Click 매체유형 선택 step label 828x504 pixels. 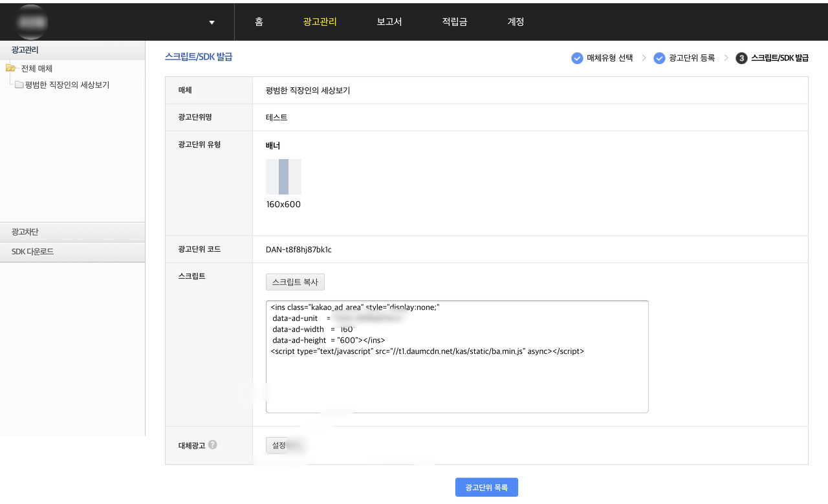tap(610, 58)
